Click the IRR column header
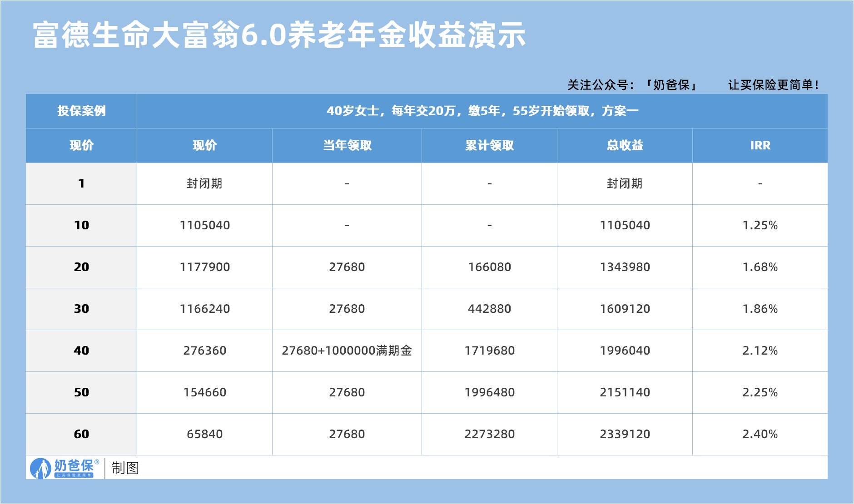Viewport: 854px width, 504px height. [760, 146]
